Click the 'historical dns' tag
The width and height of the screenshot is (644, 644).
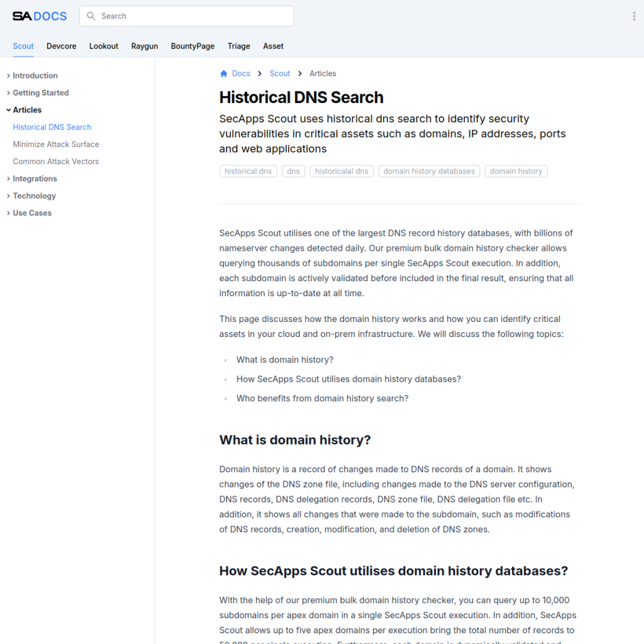(x=248, y=171)
